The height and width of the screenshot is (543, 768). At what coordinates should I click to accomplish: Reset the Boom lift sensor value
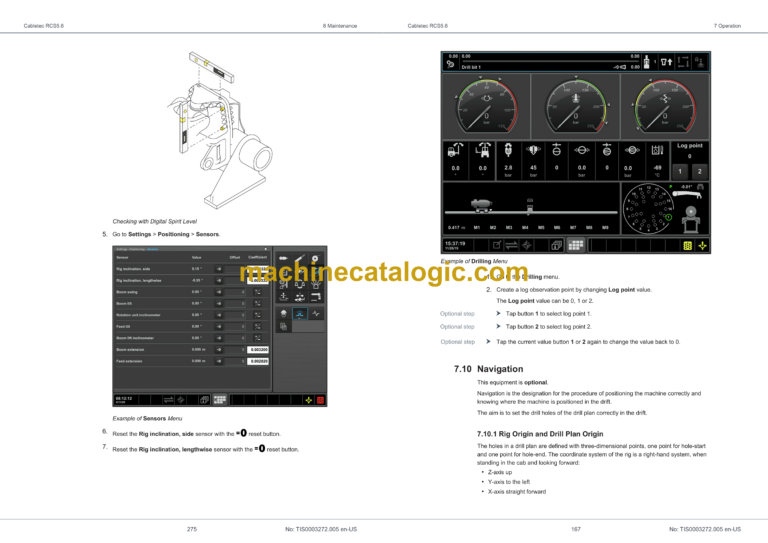219,304
